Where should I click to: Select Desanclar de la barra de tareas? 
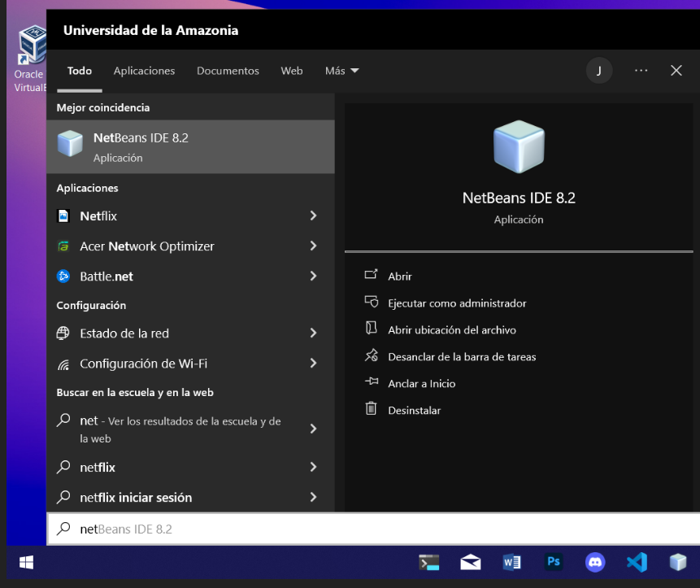[x=462, y=357]
